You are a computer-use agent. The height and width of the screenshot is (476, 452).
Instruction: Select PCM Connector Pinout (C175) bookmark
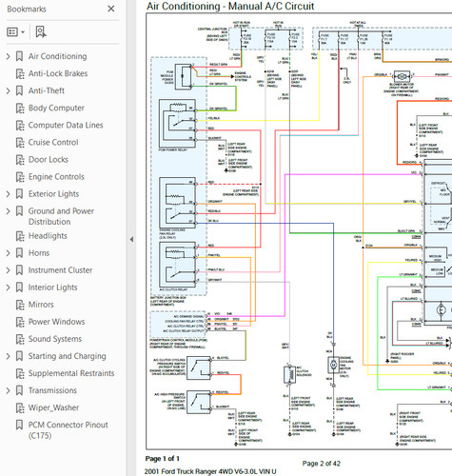tap(68, 430)
